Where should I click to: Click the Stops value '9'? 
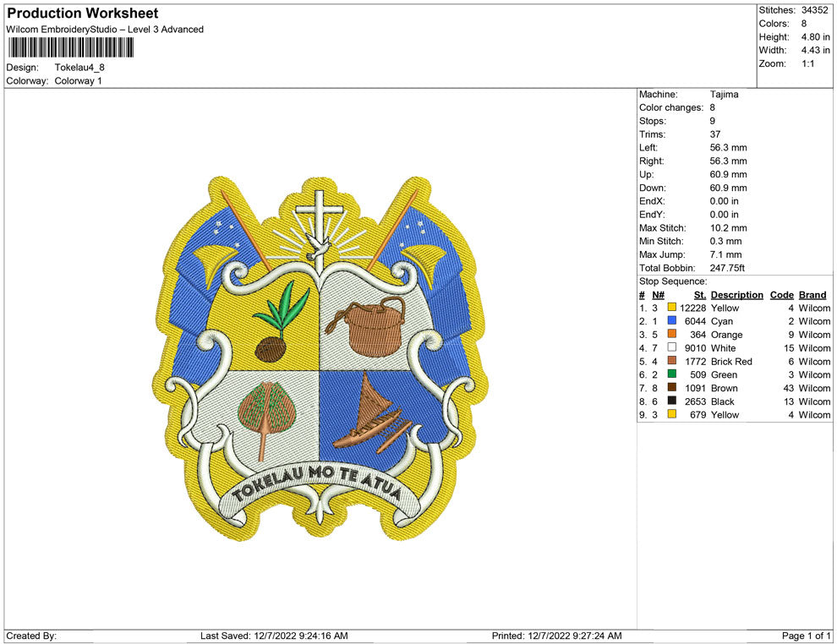pyautogui.click(x=712, y=121)
